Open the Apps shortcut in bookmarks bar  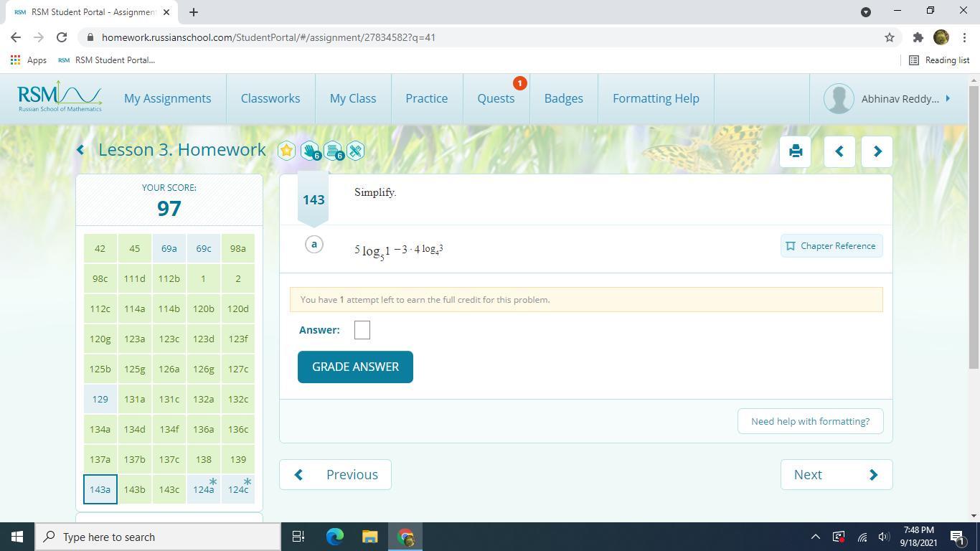29,60
